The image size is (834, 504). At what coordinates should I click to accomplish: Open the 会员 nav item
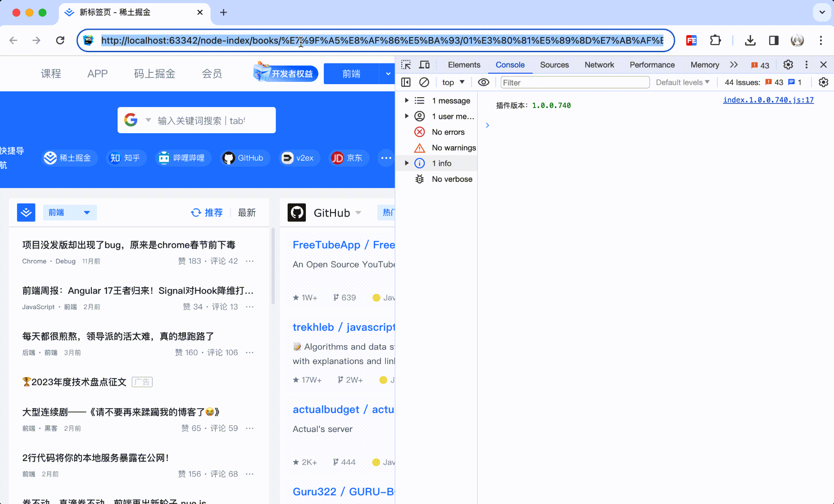click(x=212, y=74)
